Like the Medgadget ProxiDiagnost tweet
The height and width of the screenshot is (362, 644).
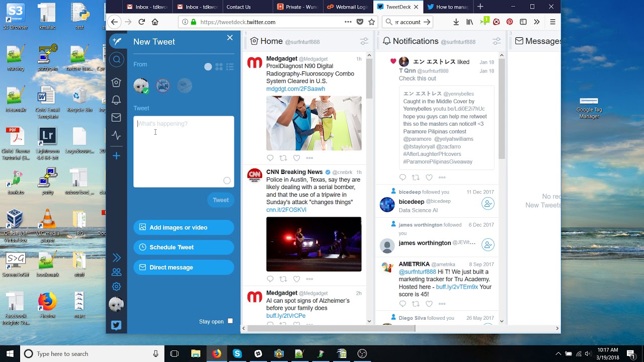click(x=296, y=158)
